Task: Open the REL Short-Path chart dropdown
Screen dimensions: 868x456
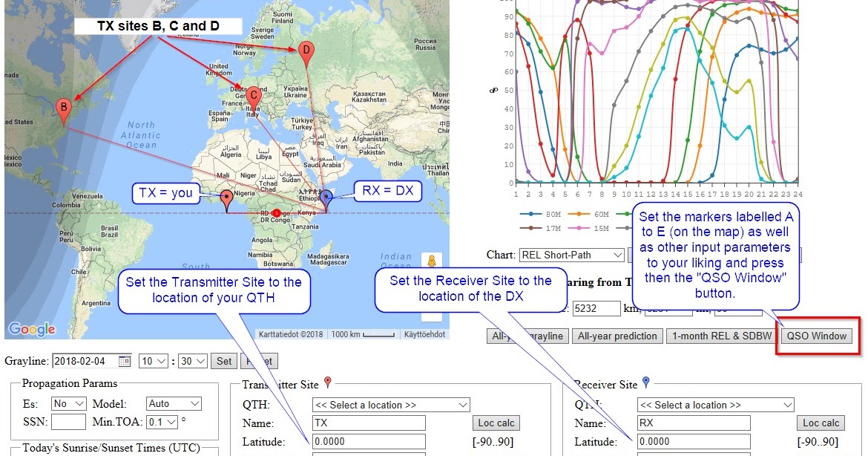Action: [571, 255]
